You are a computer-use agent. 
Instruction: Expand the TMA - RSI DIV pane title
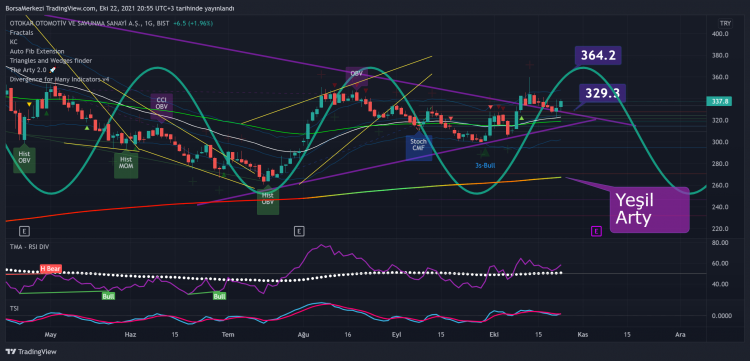pyautogui.click(x=29, y=247)
